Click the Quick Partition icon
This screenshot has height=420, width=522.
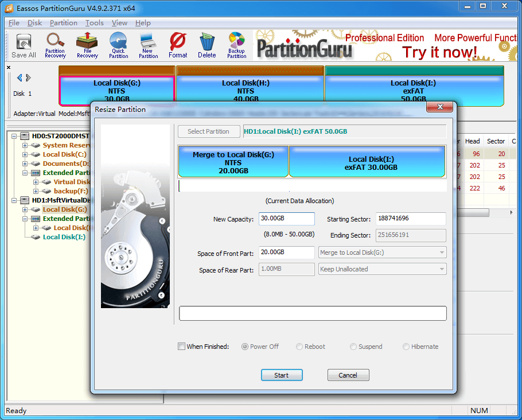[x=118, y=46]
